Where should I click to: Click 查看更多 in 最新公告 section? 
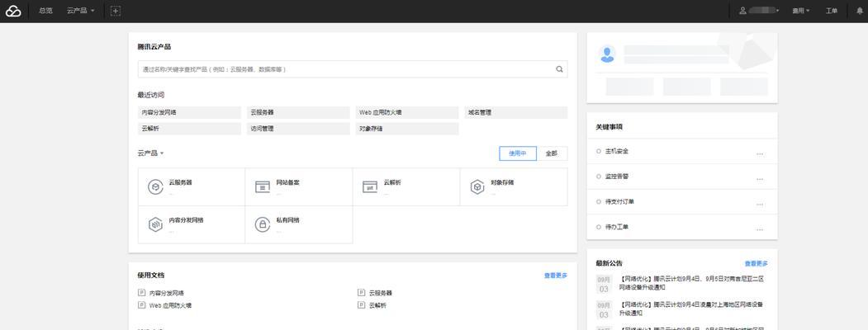pos(757,264)
